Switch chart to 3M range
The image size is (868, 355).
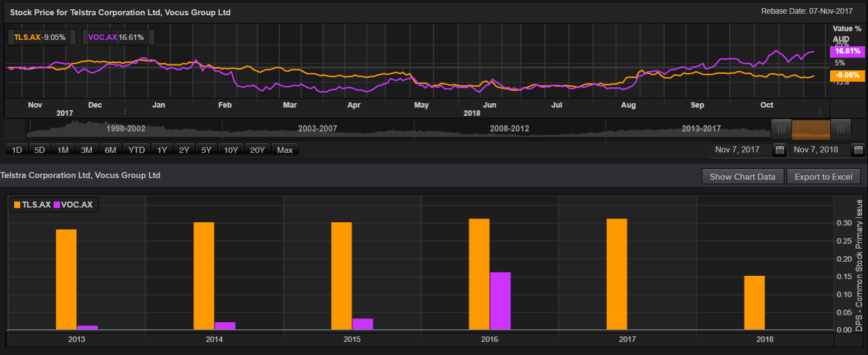click(86, 150)
